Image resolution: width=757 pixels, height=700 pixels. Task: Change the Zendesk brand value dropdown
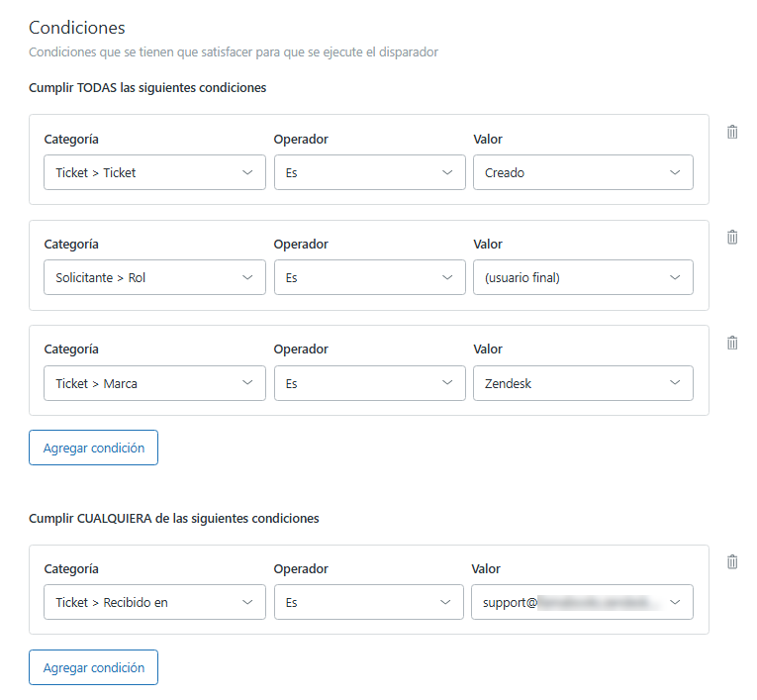[x=583, y=383]
